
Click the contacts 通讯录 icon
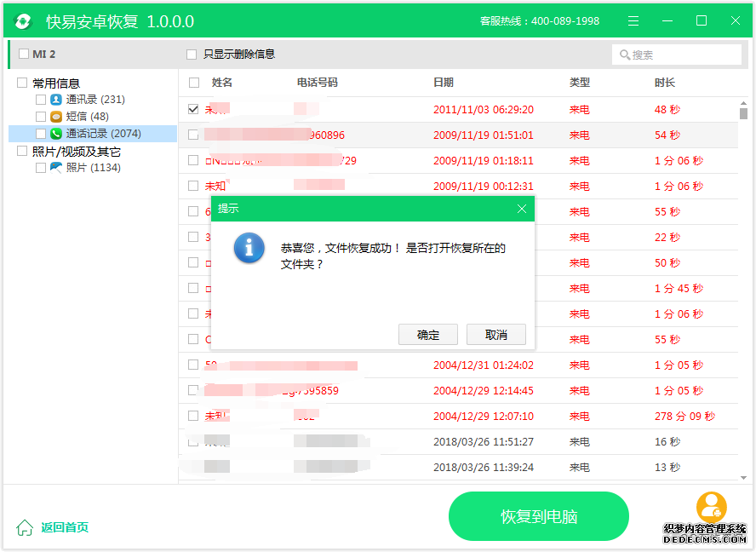click(x=56, y=100)
